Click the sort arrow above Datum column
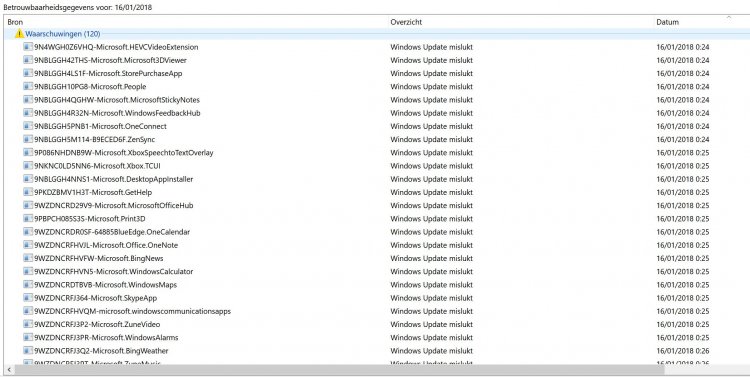 pos(728,18)
